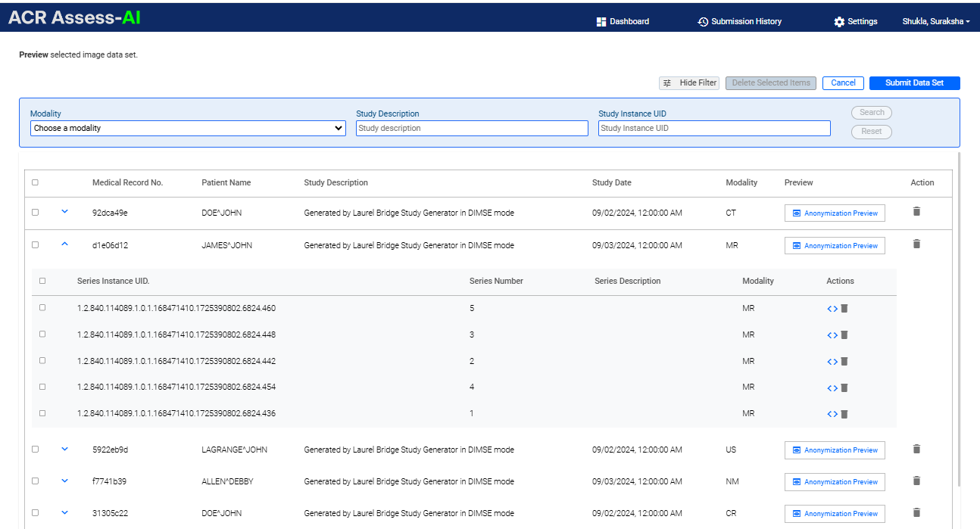View code icon for series number 5
The image size is (980, 529).
(x=832, y=309)
